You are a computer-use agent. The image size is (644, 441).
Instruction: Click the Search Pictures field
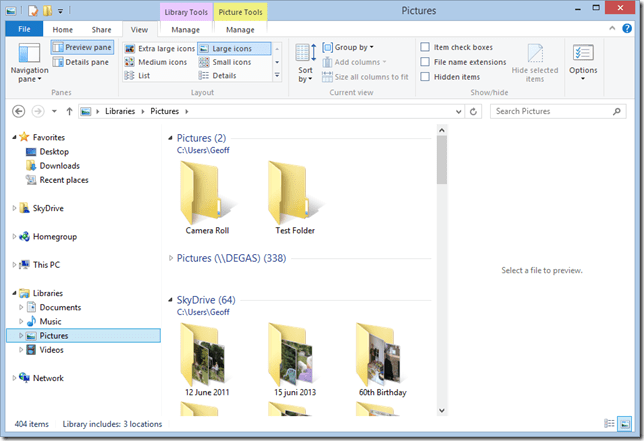coord(558,111)
